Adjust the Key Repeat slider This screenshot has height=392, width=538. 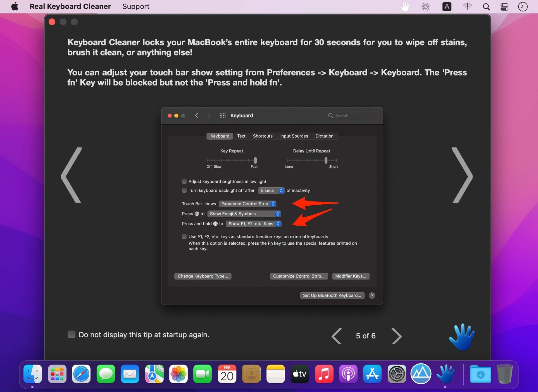[255, 161]
